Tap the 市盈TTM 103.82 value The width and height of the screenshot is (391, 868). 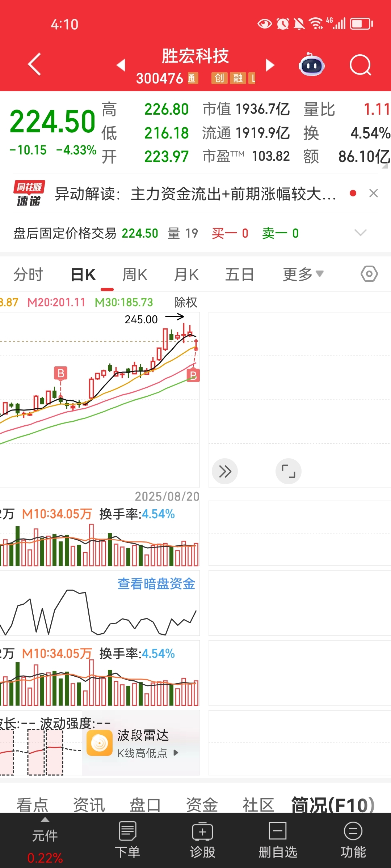click(x=246, y=156)
